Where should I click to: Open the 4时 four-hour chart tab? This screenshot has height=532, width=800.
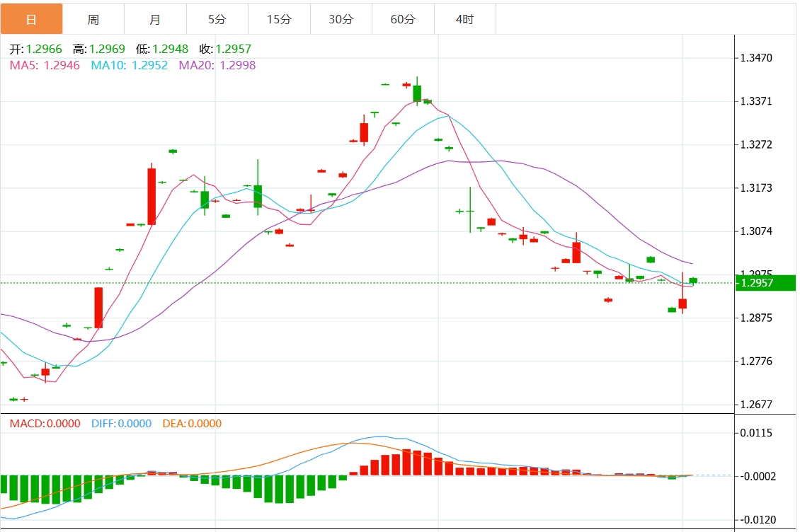pyautogui.click(x=464, y=19)
